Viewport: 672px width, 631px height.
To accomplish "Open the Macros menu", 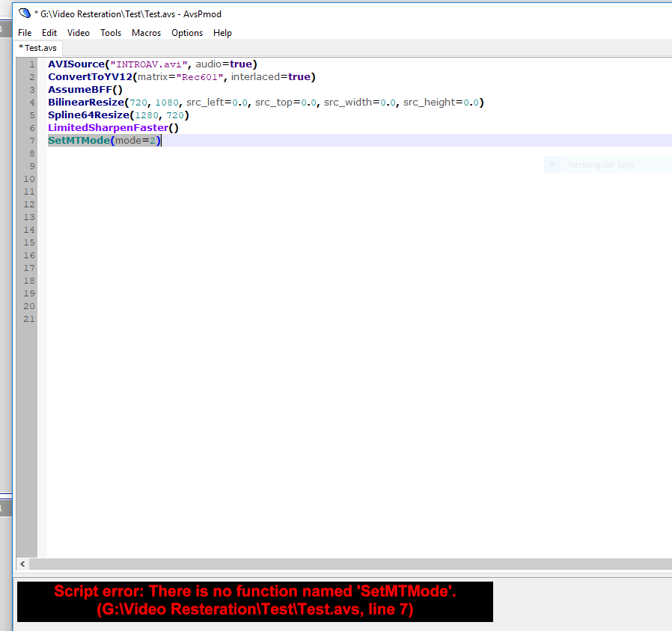I will pos(146,33).
